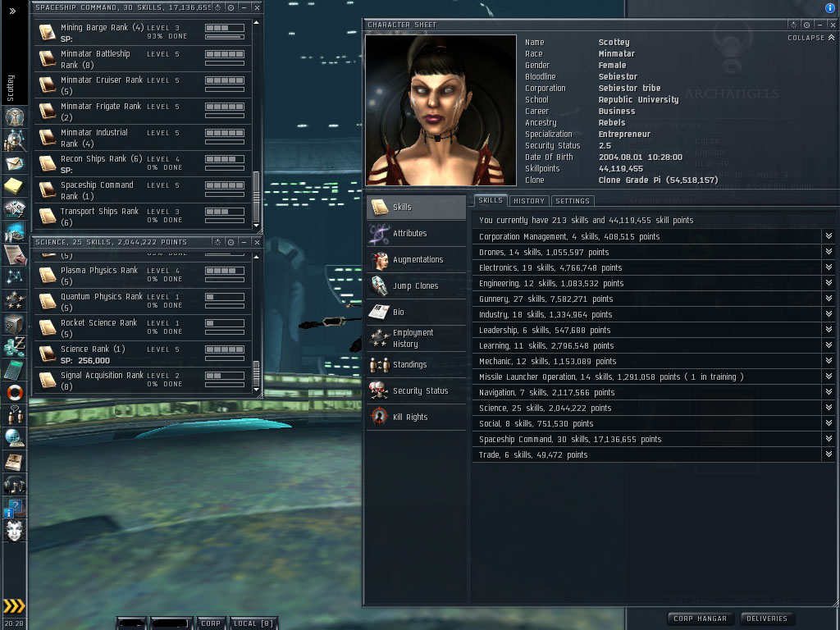The width and height of the screenshot is (840, 630).
Task: Expand the Drones skill group
Action: click(x=829, y=252)
